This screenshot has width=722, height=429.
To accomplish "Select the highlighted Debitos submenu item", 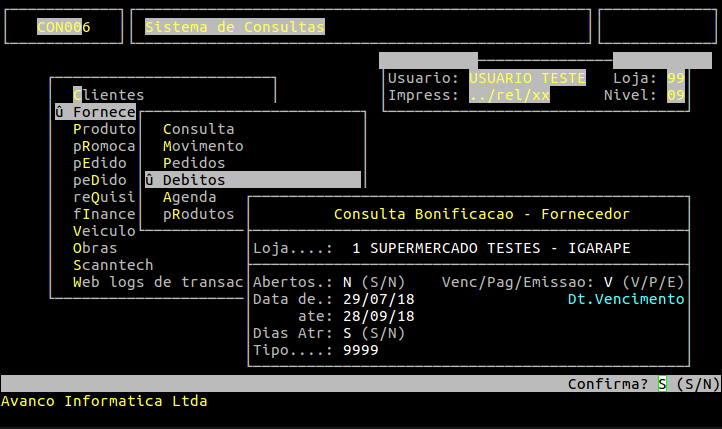I will [x=194, y=180].
